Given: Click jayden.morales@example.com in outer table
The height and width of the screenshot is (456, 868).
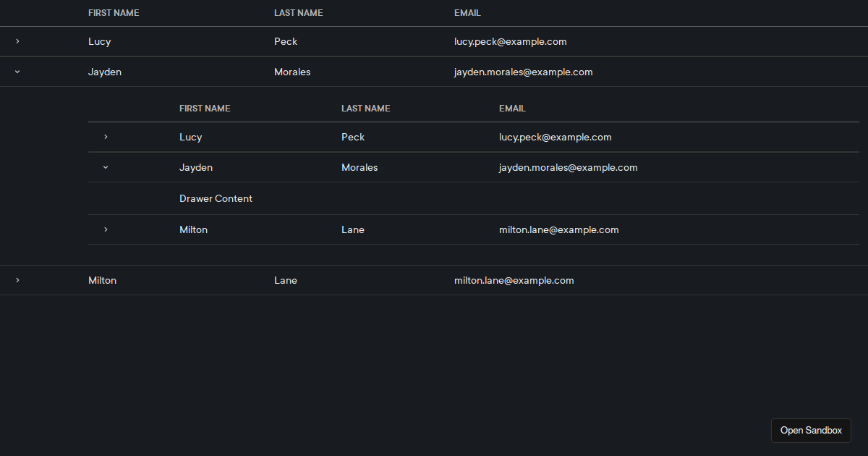Looking at the screenshot, I should pyautogui.click(x=523, y=72).
